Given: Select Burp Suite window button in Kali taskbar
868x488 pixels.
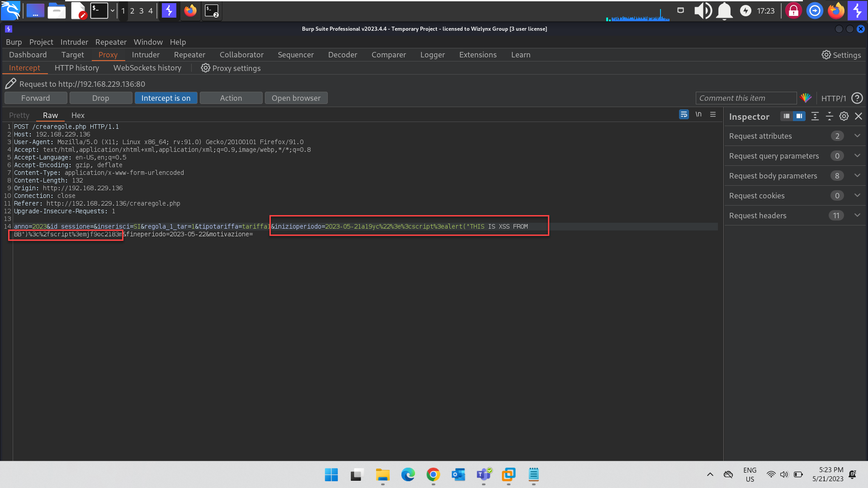Looking at the screenshot, I should [169, 10].
